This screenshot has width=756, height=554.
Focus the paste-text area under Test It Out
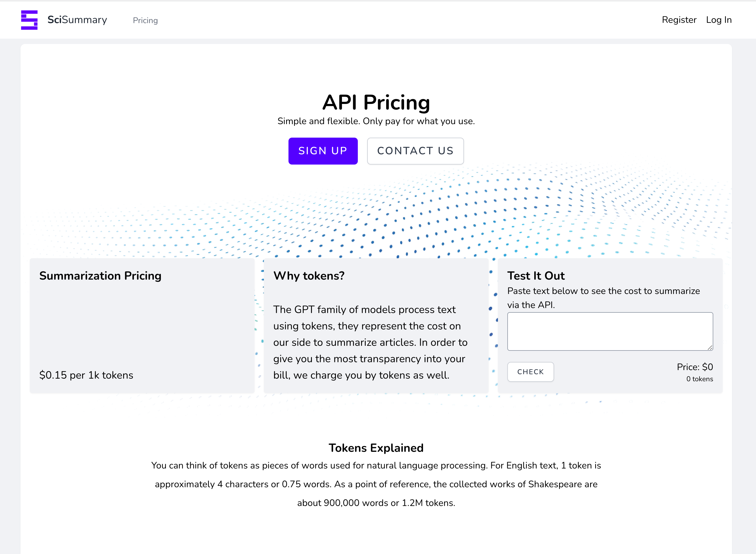pyautogui.click(x=610, y=331)
